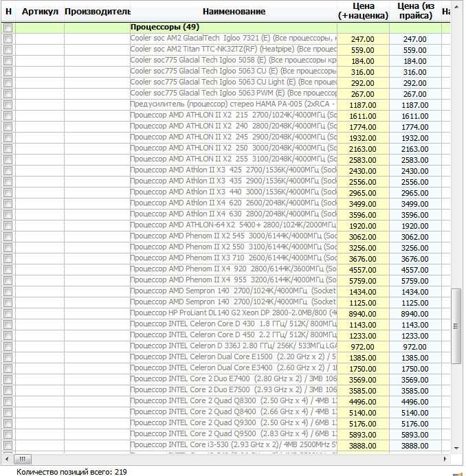
Task: Click status text Количество позиций всего: 219
Action: tap(71, 472)
